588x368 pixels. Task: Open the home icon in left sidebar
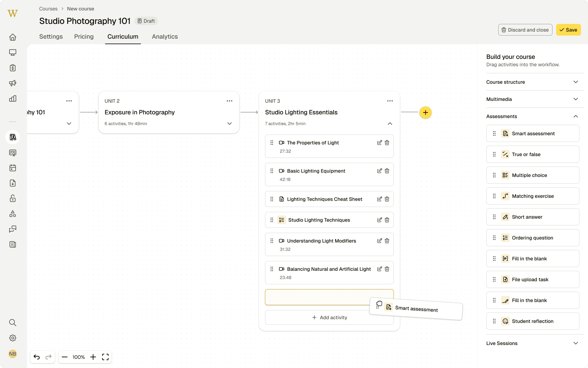(13, 37)
